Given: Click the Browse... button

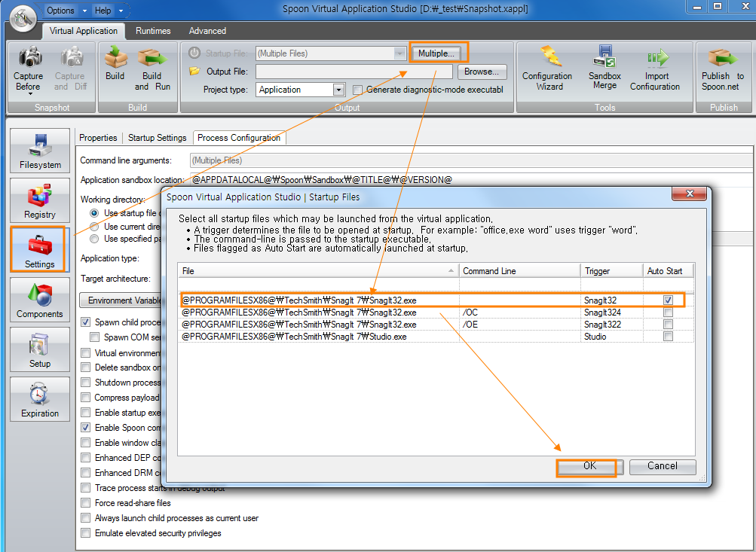Looking at the screenshot, I should point(481,72).
